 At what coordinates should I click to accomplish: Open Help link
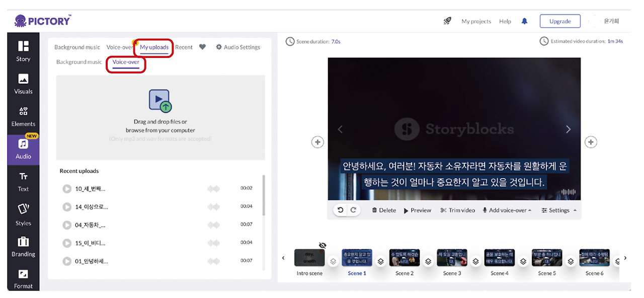[505, 21]
